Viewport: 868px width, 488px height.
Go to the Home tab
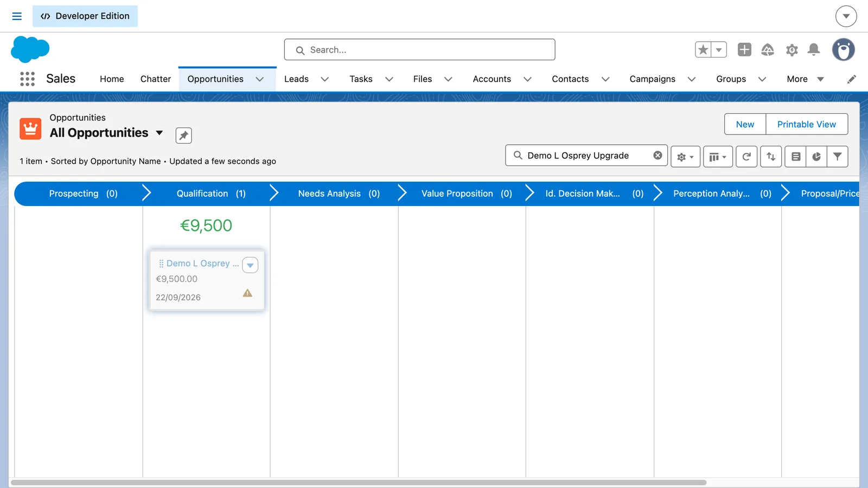[112, 79]
